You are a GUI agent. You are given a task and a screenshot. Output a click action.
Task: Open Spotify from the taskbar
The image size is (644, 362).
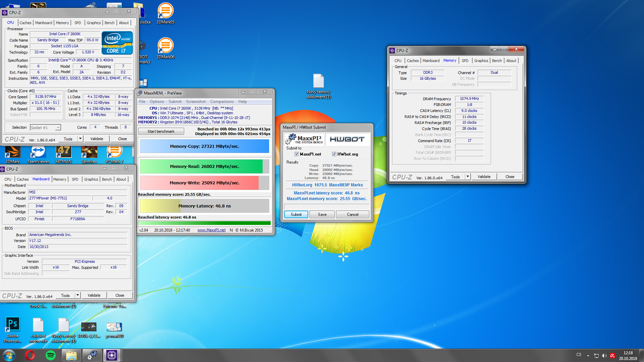click(x=50, y=355)
